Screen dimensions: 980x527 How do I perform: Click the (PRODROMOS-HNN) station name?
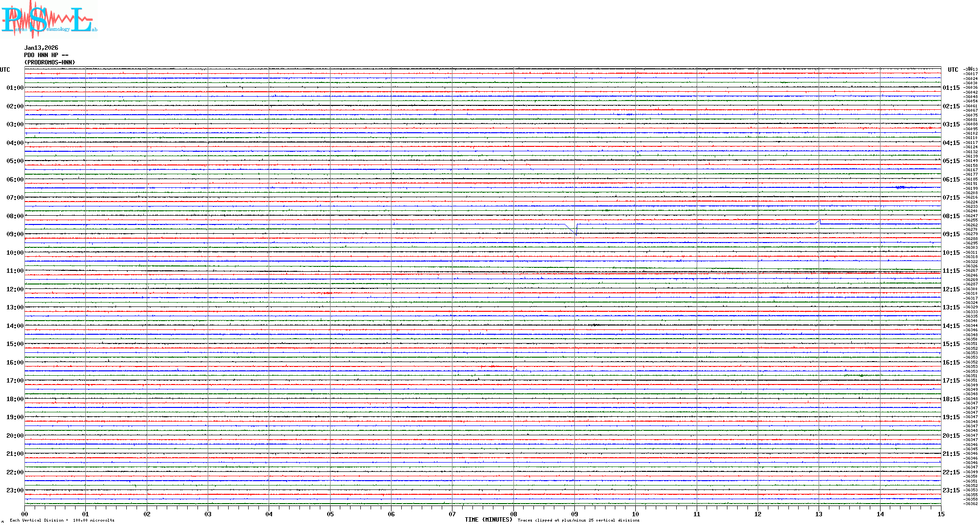[50, 62]
